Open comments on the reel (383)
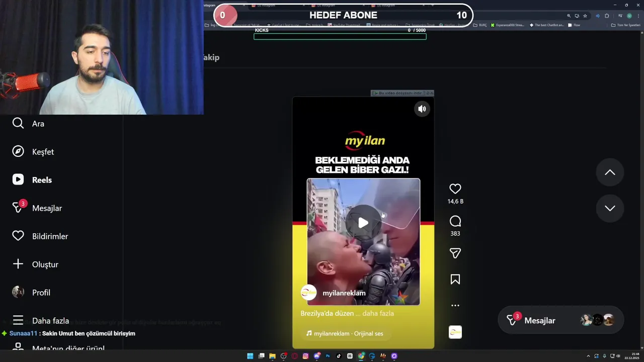The image size is (644, 362). [x=455, y=221]
